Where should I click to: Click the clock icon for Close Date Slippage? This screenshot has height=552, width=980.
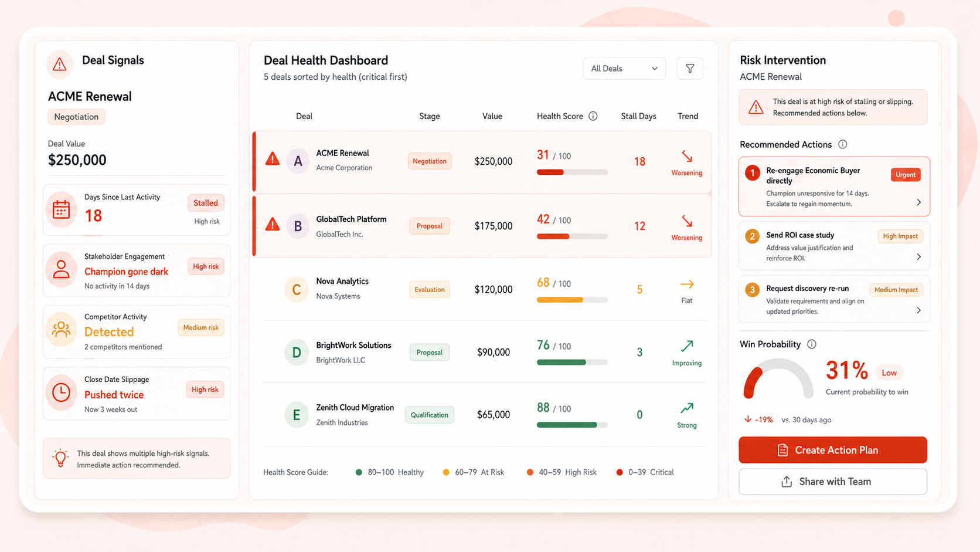click(62, 392)
